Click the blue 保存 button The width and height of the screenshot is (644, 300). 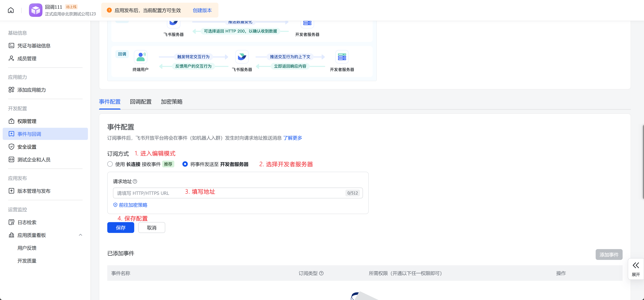[x=121, y=228]
